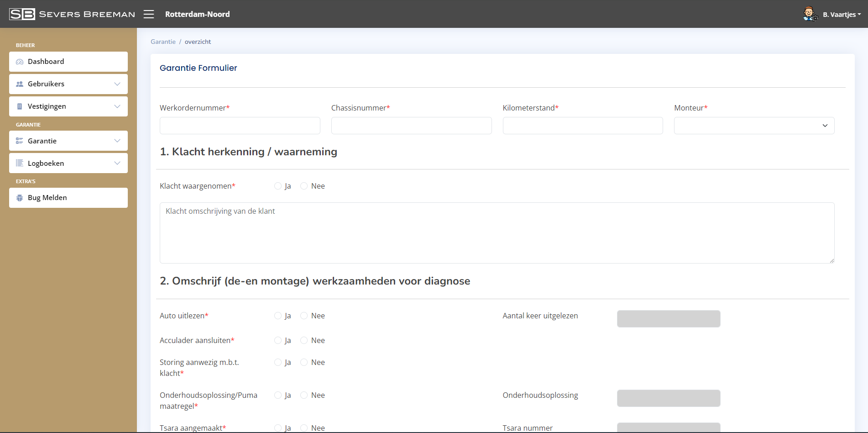
Task: Click the Vestigingen building icon
Action: point(20,106)
